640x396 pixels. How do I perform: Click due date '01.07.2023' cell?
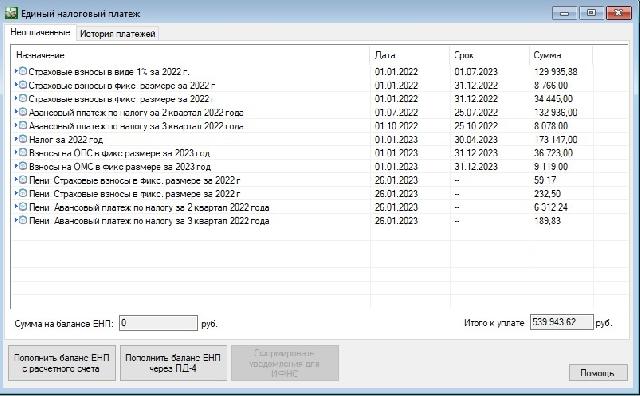pos(476,72)
